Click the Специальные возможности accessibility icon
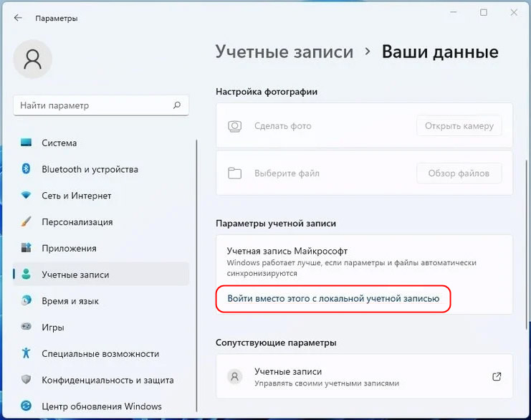 point(26,353)
